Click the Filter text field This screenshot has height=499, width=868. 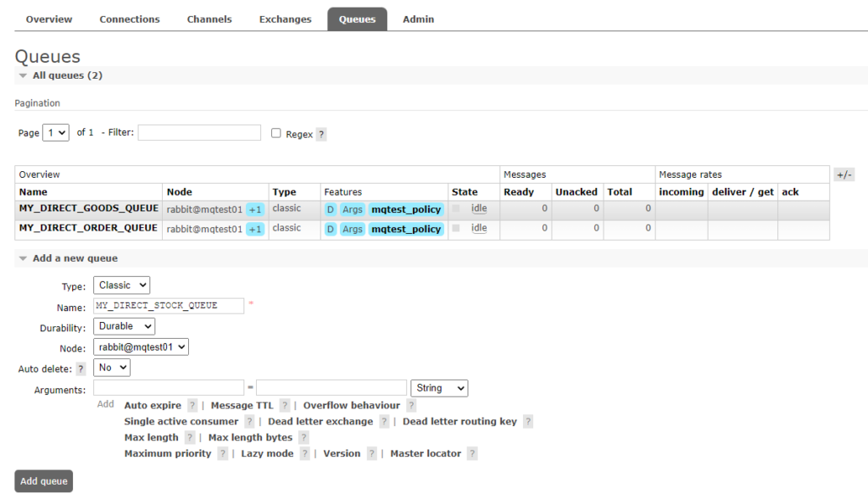point(199,133)
